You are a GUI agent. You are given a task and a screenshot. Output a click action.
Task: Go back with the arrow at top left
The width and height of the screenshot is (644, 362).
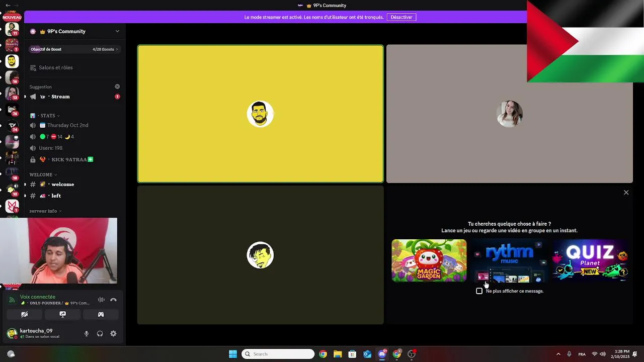(x=8, y=5)
